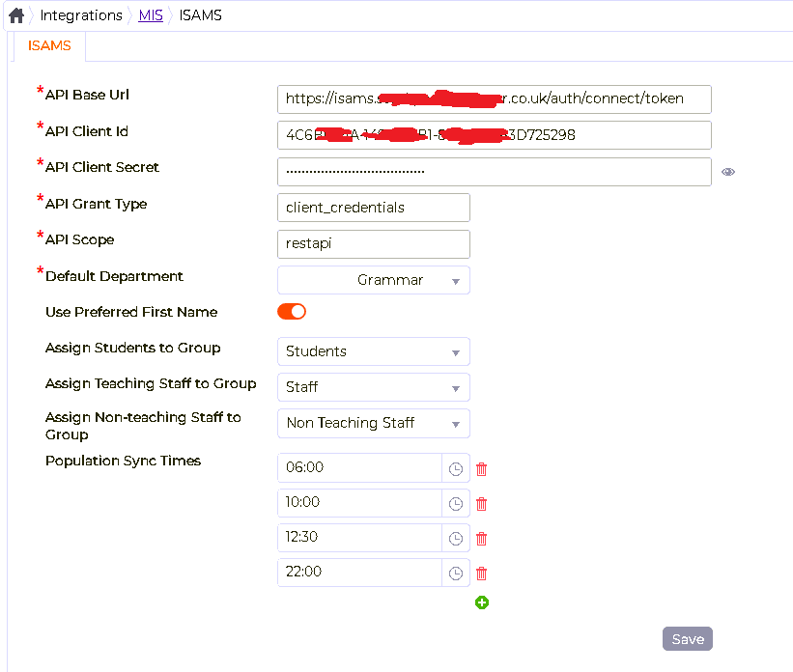The width and height of the screenshot is (793, 672).
Task: Focus the API Client Secret field
Action: coord(495,172)
